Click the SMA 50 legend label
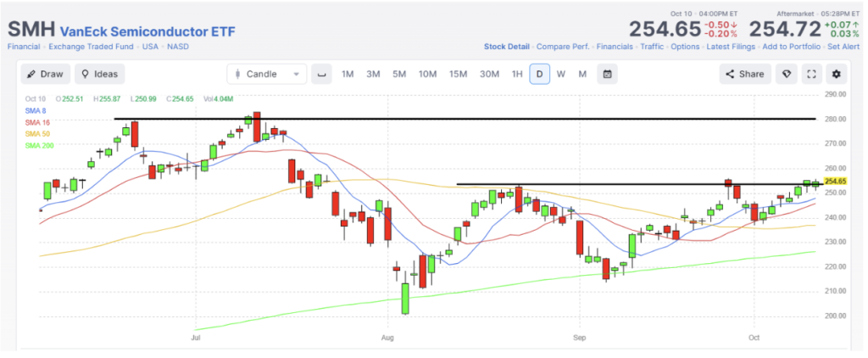868x358 pixels. [x=37, y=134]
